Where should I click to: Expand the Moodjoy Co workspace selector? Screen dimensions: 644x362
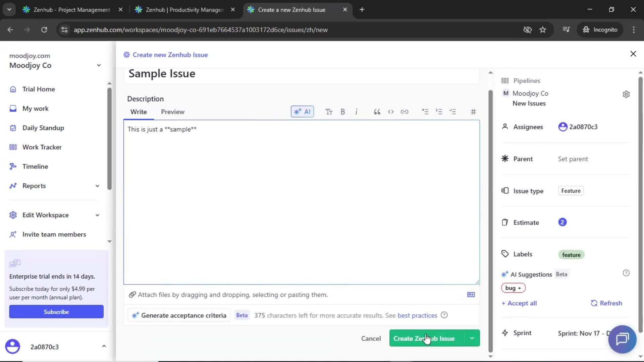coord(99,65)
